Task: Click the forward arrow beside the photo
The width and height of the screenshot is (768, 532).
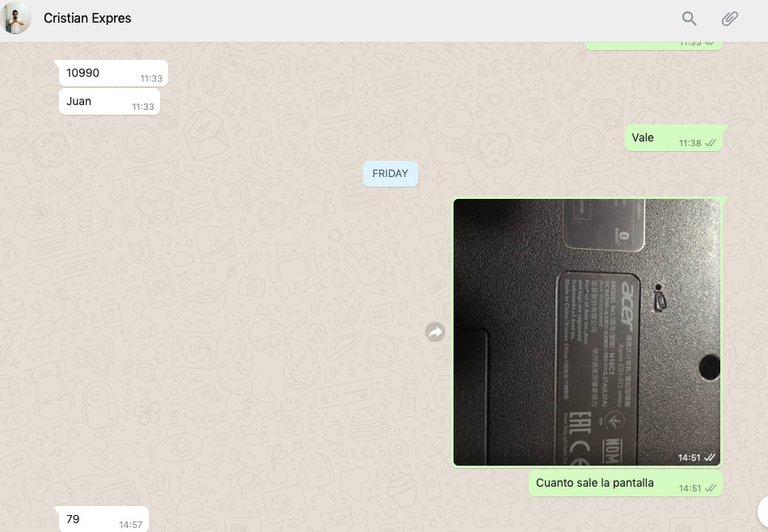Action: pos(435,332)
